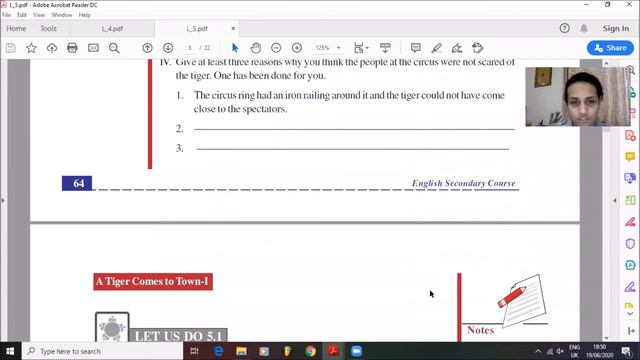Image resolution: width=640 pixels, height=360 pixels.
Task: Click the vertical scrollbar up arrow
Action: click(606, 63)
